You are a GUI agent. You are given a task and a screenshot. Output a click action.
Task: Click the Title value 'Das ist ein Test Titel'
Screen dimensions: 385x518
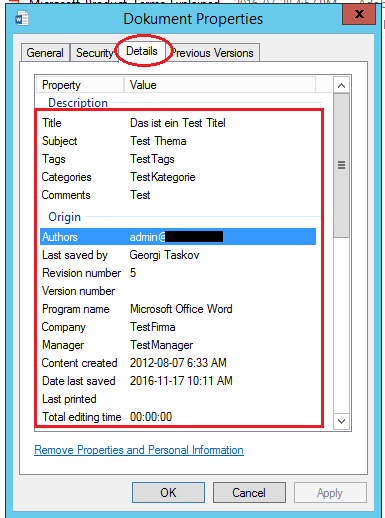pos(178,123)
